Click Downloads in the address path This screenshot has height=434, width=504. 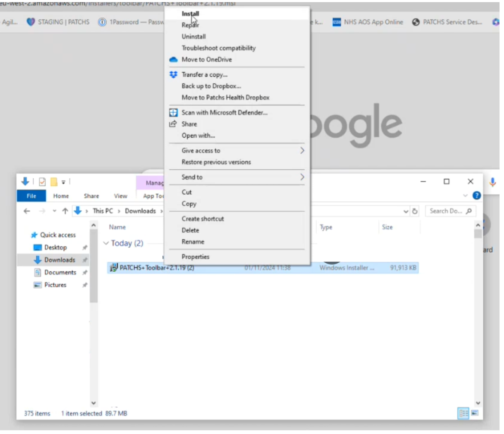coord(140,211)
